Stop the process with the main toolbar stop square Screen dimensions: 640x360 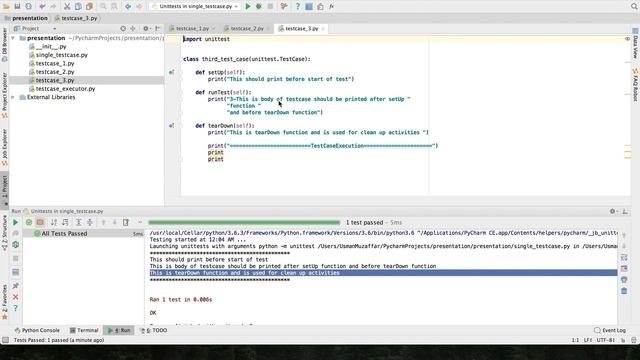pyautogui.click(x=270, y=6)
